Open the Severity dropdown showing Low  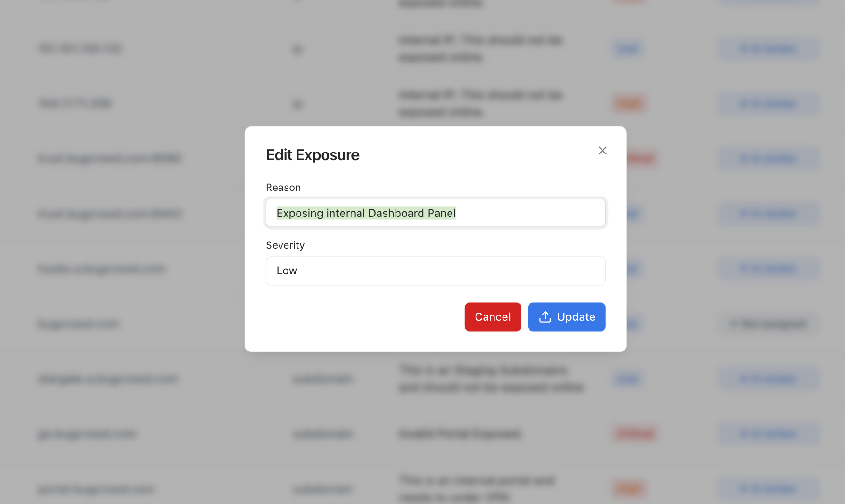[435, 270]
